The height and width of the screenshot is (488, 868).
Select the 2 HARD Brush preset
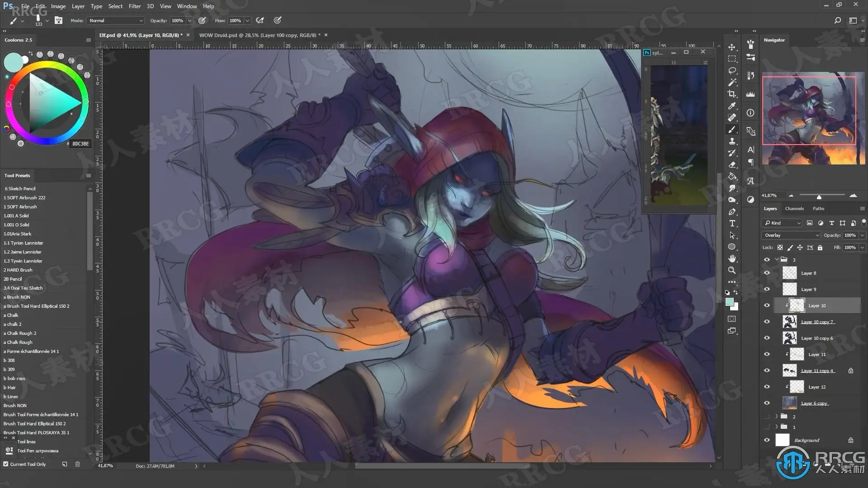18,270
